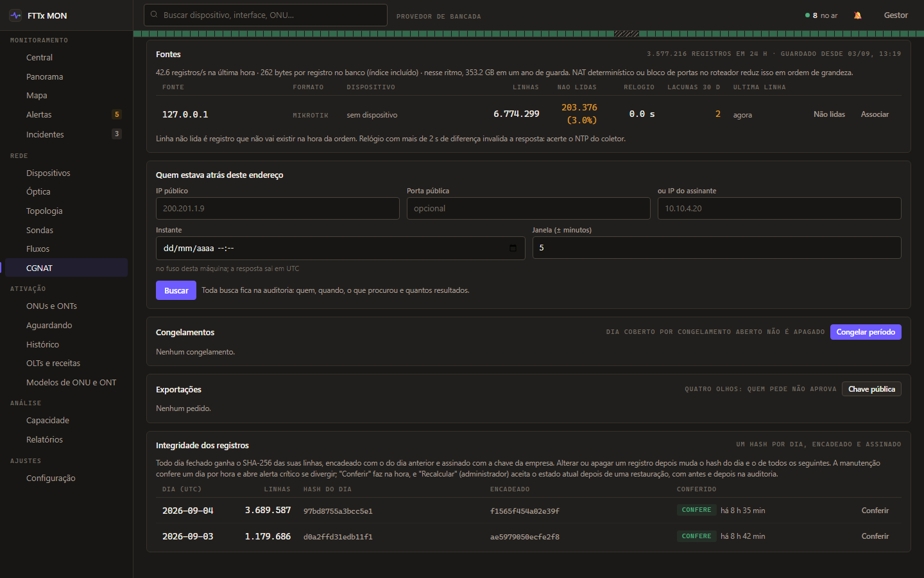The image size is (924, 578).
Task: Click the date 2026-09-04
Action: (x=188, y=511)
